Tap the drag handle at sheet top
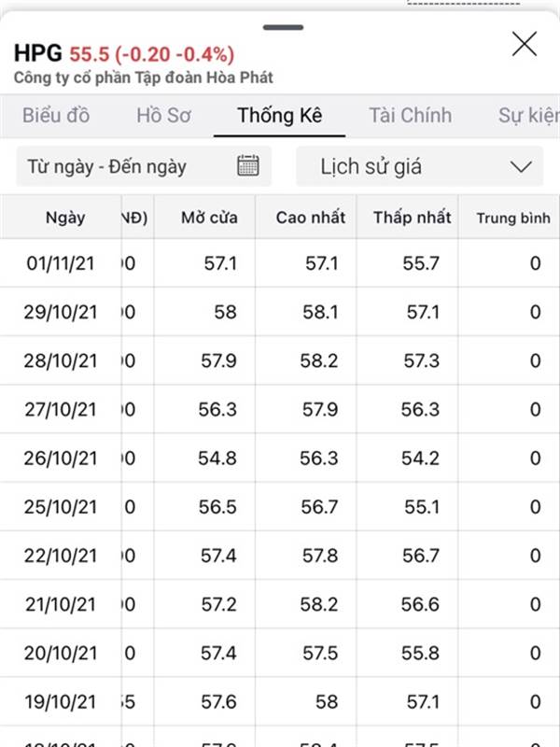The image size is (560, 747). 283,27
